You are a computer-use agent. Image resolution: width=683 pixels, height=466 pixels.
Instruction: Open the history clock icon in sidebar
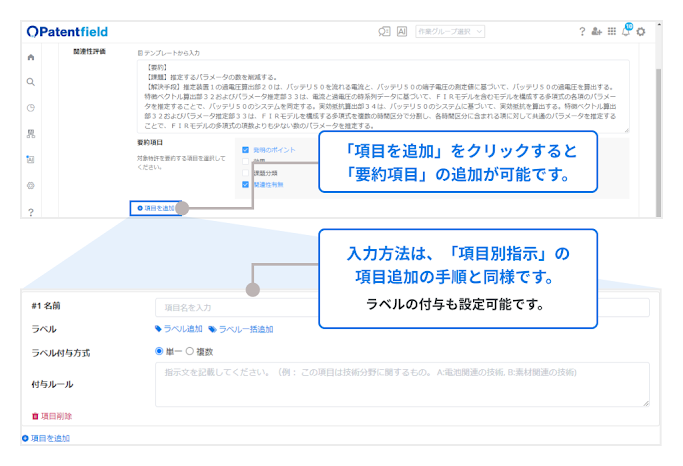31,108
